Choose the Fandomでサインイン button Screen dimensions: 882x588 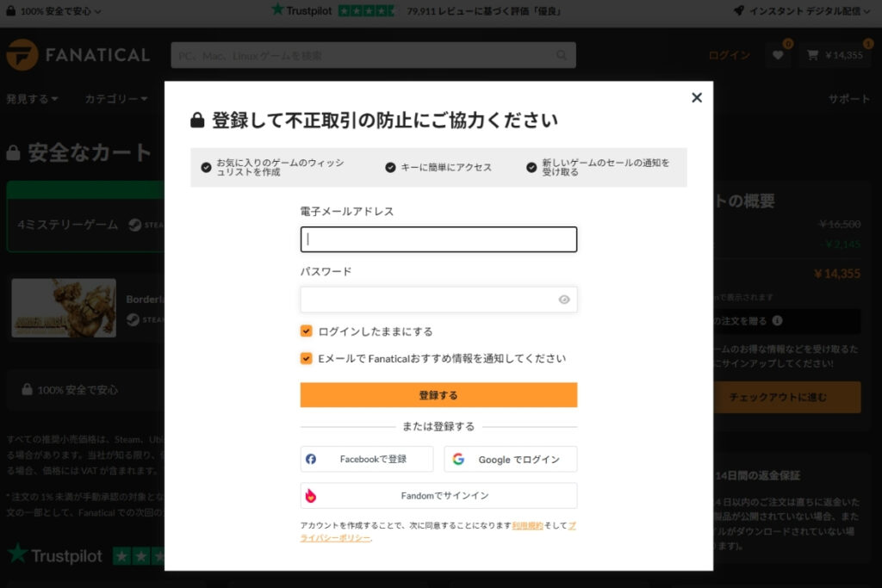[438, 496]
